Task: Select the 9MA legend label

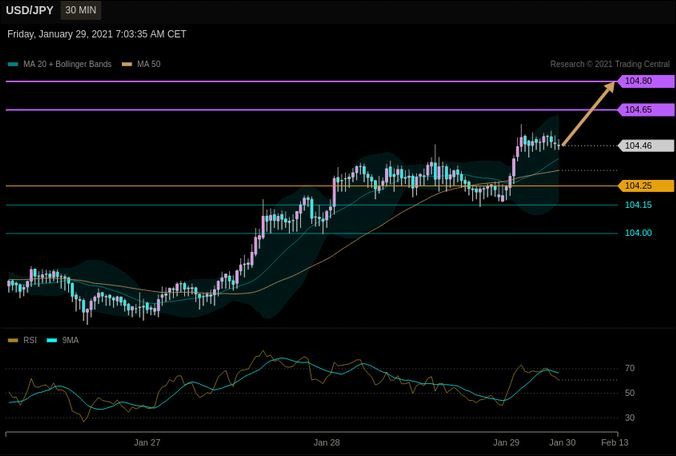Action: point(70,340)
